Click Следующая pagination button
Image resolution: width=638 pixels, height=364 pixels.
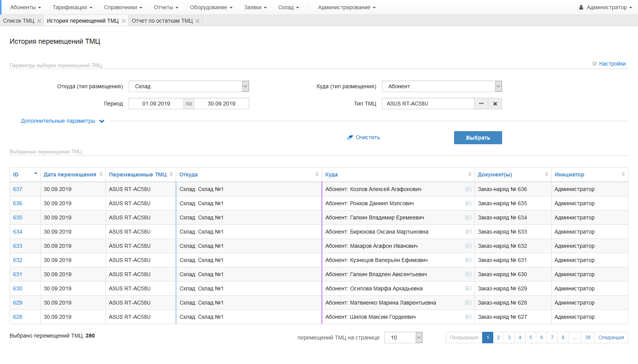click(611, 338)
